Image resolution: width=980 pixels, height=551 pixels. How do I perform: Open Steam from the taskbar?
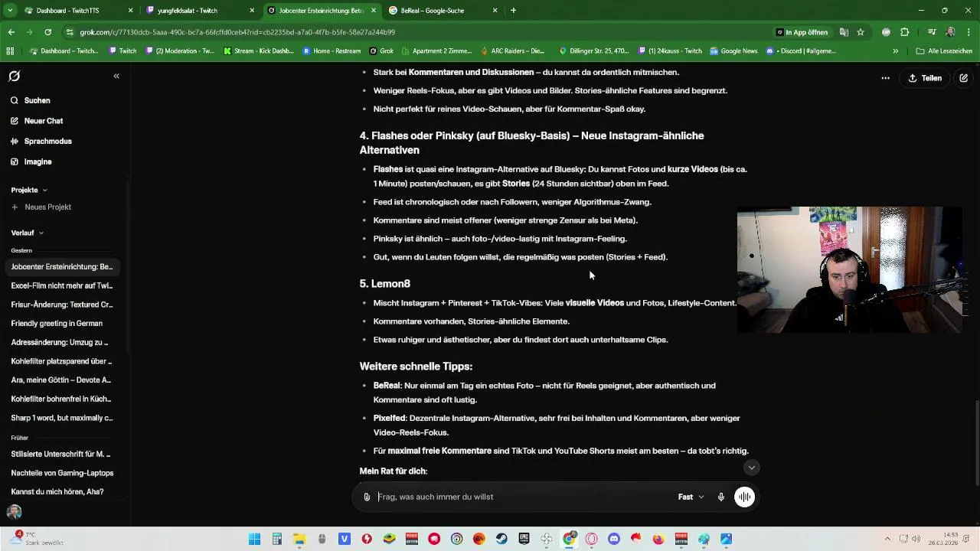point(501,540)
